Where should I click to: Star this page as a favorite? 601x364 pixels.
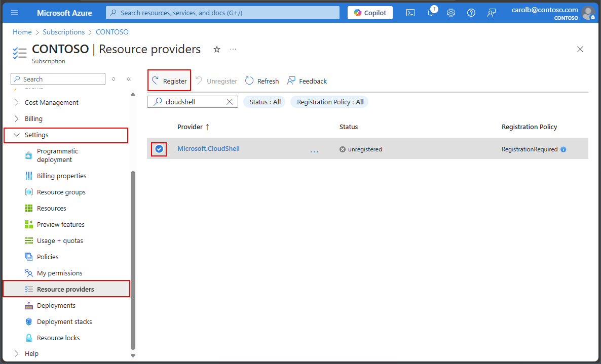coord(217,49)
